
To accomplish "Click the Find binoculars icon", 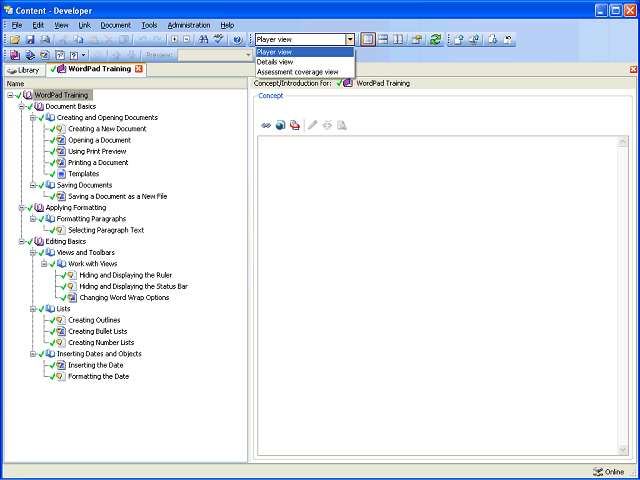I will 203,40.
